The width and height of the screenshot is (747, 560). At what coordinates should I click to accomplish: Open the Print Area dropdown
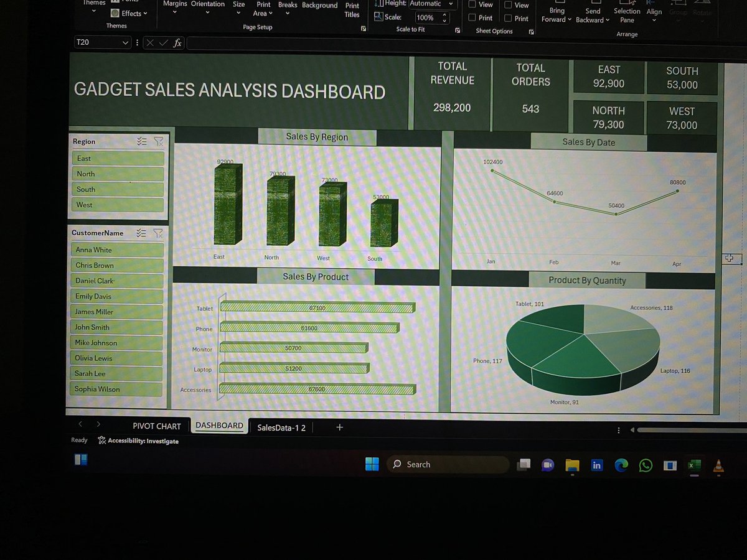point(263,9)
